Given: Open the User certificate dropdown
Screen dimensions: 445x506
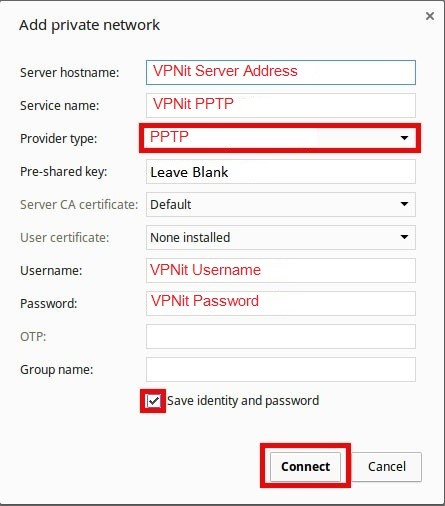Looking at the screenshot, I should click(x=281, y=237).
